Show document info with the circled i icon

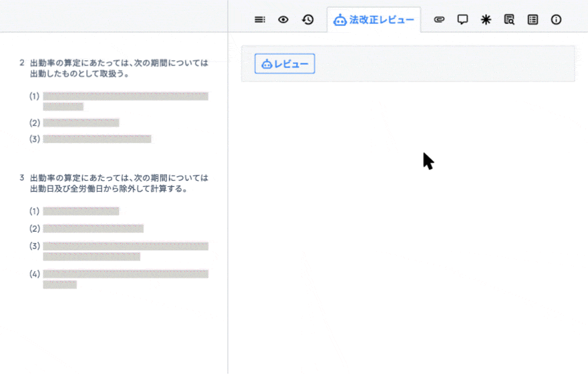coord(556,20)
